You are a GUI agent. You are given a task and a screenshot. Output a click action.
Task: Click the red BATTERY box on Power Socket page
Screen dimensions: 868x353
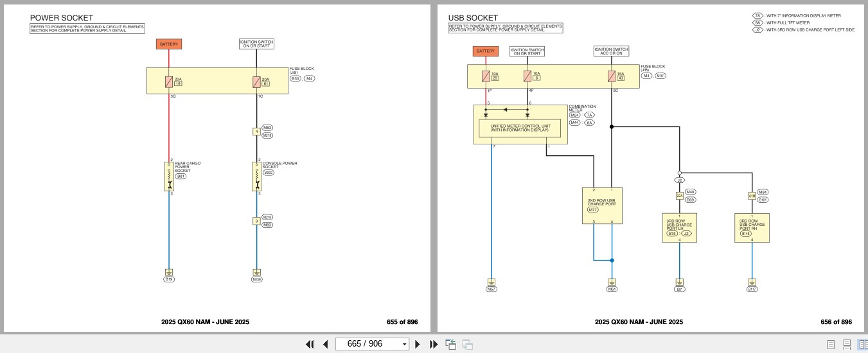[170, 44]
